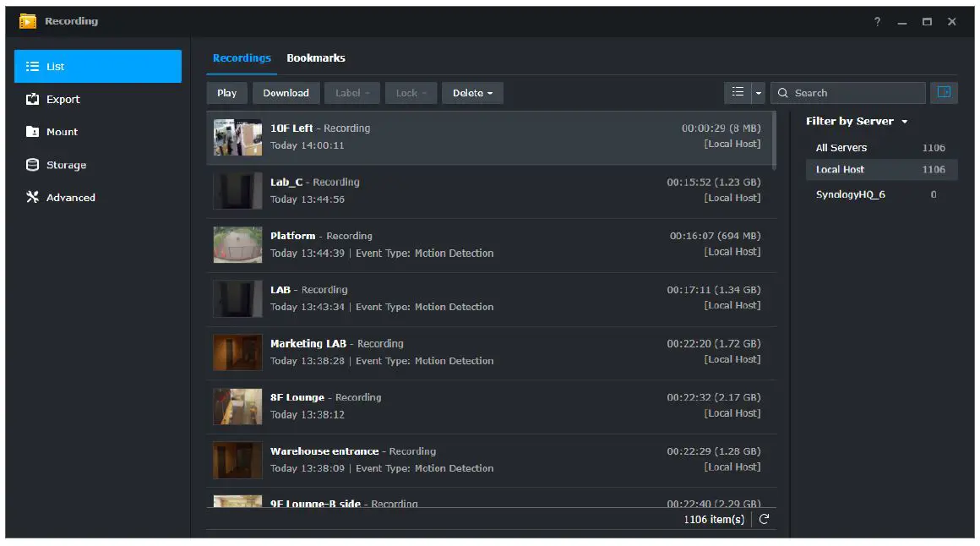Click the list view icon in the toolbar
Viewport: 980px width, 546px height.
(737, 92)
